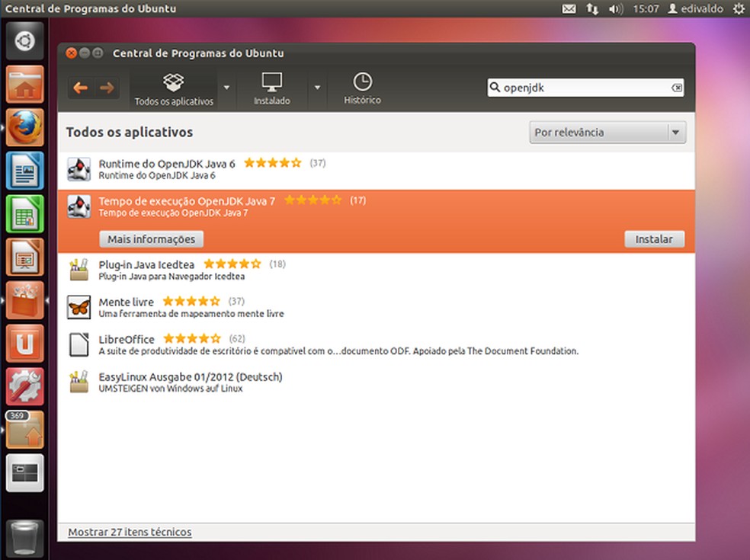Click the OpenJDK Java 6 Duke icon
This screenshot has height=560, width=750.
pyautogui.click(x=79, y=169)
